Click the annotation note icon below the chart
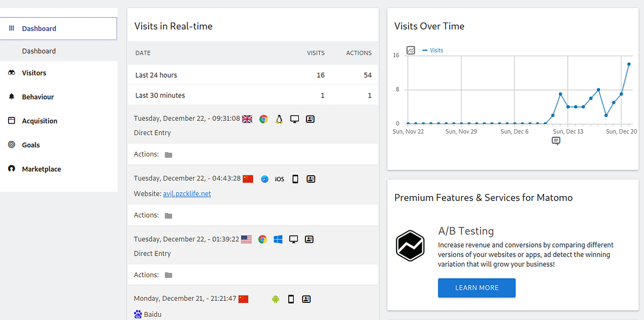Viewport: 644px width, 320px height. tap(556, 141)
